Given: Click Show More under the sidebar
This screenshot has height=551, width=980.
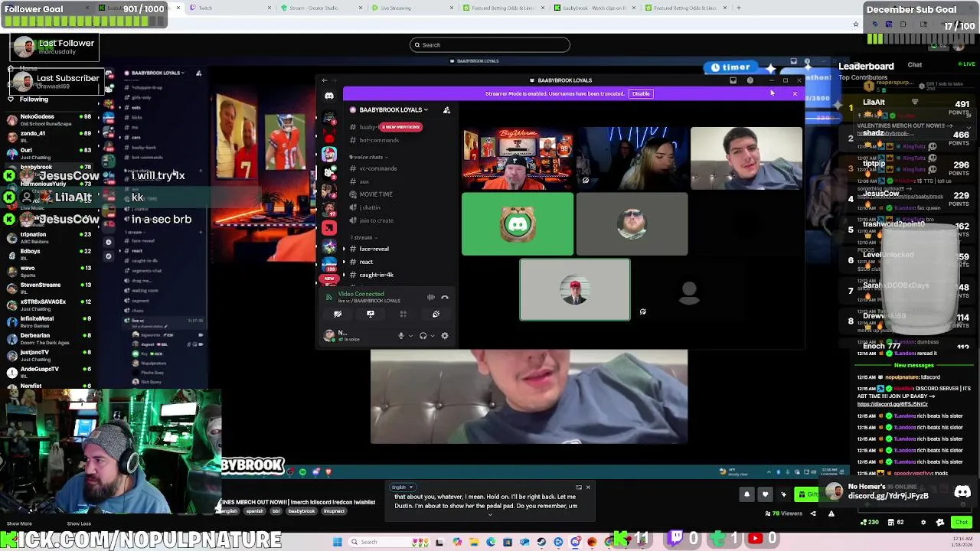Looking at the screenshot, I should click(x=19, y=524).
